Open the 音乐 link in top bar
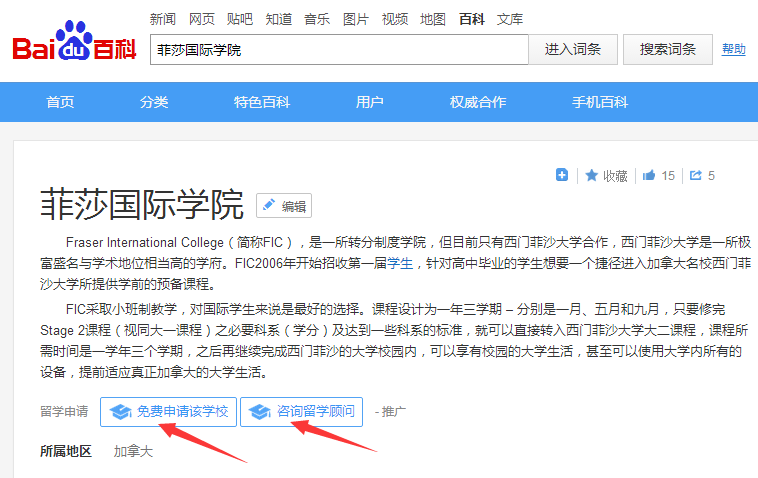The height and width of the screenshot is (478, 758). [317, 19]
